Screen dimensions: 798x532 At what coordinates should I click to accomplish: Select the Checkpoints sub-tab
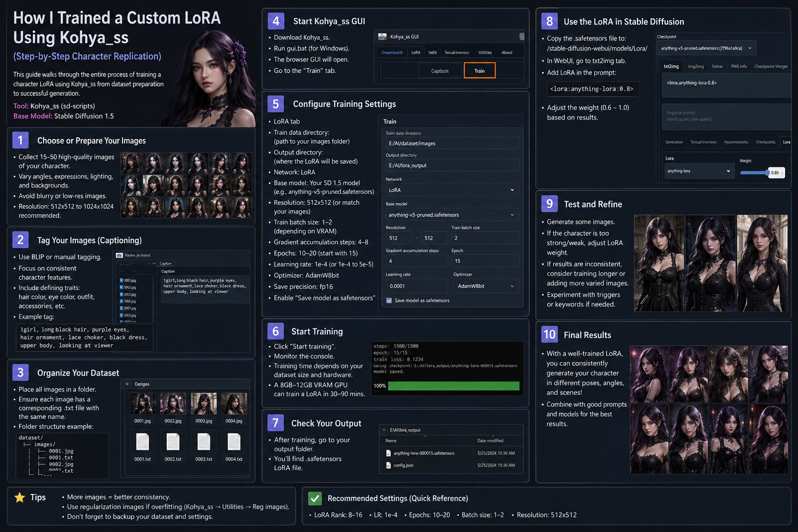(x=765, y=142)
